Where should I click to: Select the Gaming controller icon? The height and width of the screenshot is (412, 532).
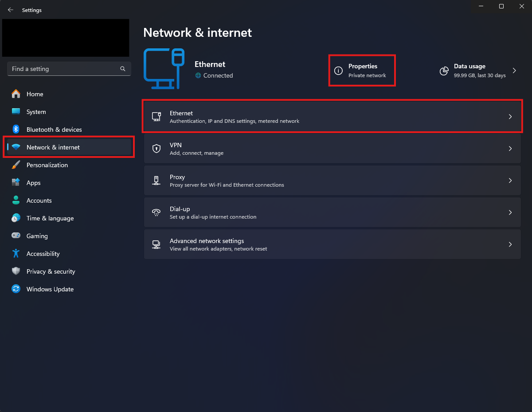[x=16, y=236]
